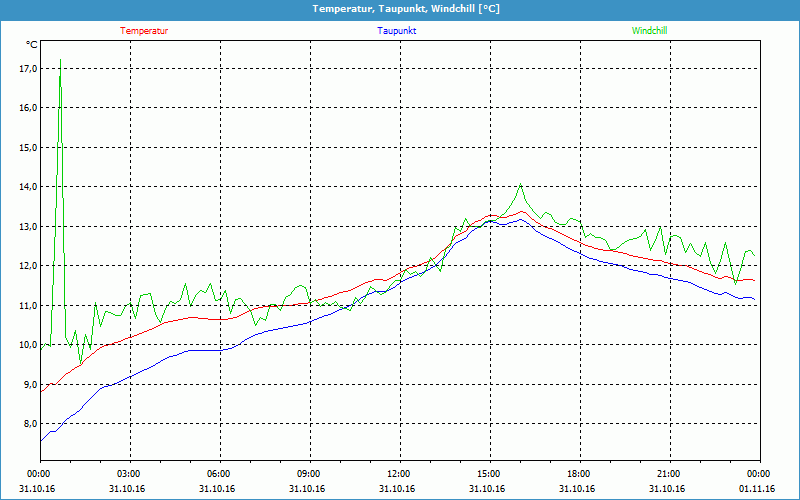Click the start of the blue Taupunkt line at 00:00

pyautogui.click(x=41, y=440)
